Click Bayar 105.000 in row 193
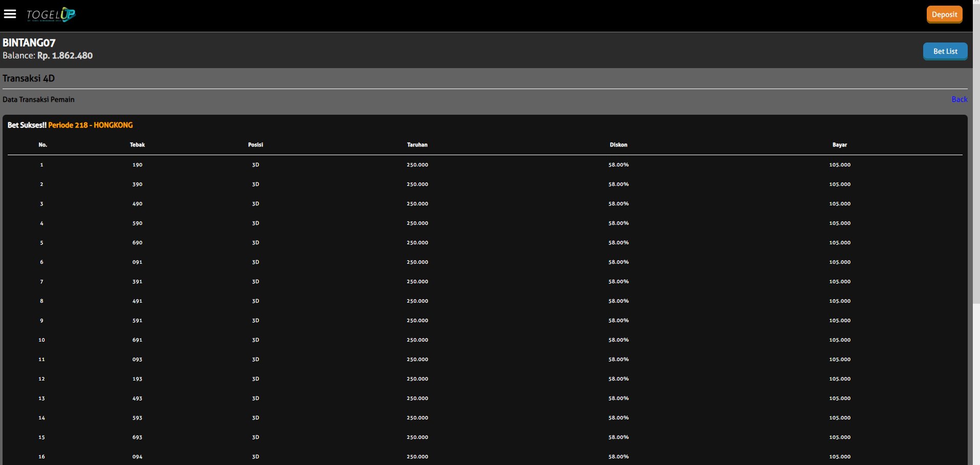Viewport: 980px width, 465px height. pyautogui.click(x=840, y=379)
